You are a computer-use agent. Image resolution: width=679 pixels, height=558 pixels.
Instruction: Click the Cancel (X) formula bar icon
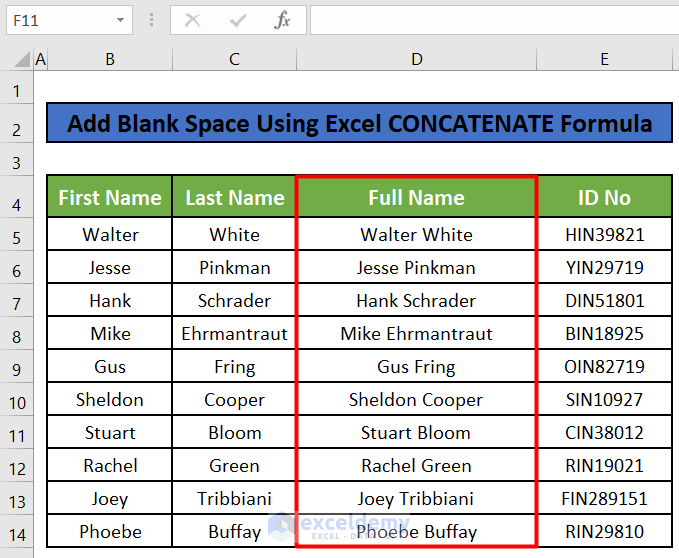[x=192, y=20]
